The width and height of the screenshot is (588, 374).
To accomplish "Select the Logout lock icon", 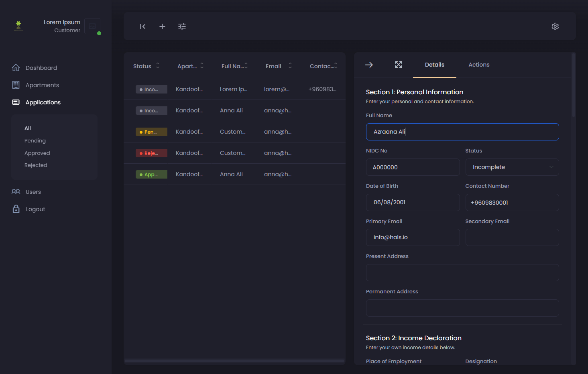I will 16,209.
